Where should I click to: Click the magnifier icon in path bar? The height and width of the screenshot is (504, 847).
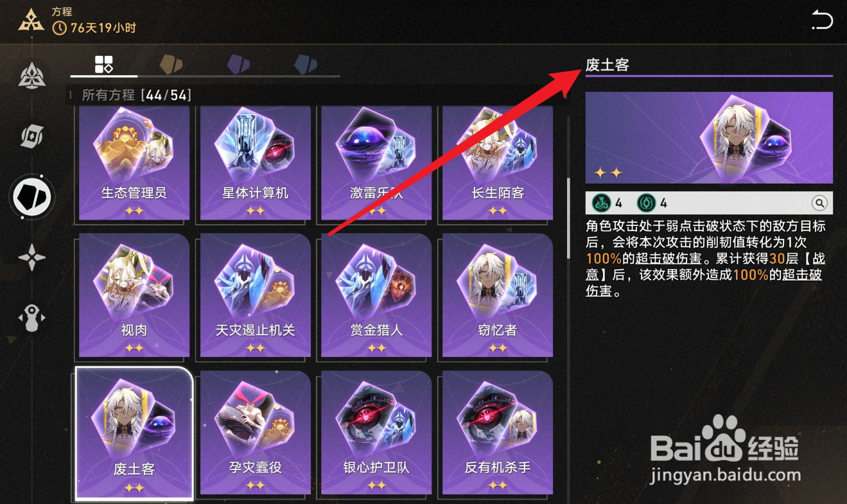819,204
